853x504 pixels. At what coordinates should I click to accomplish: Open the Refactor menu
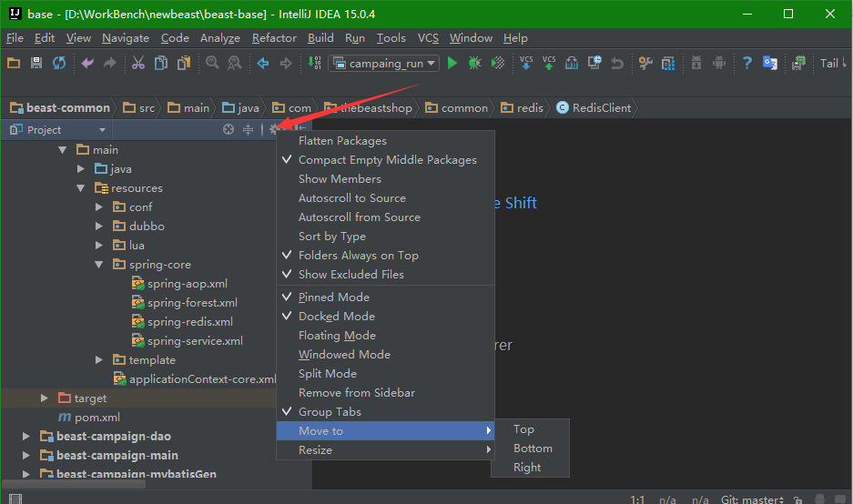(274, 38)
